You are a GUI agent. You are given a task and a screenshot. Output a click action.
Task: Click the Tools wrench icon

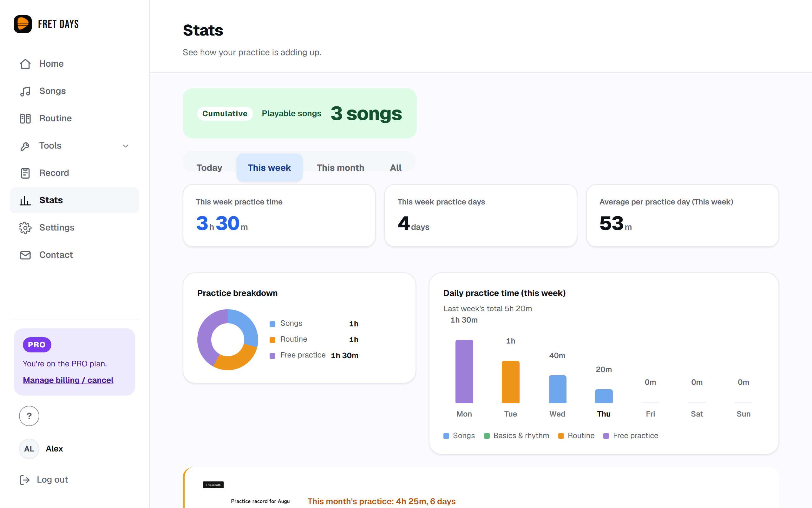(25, 146)
